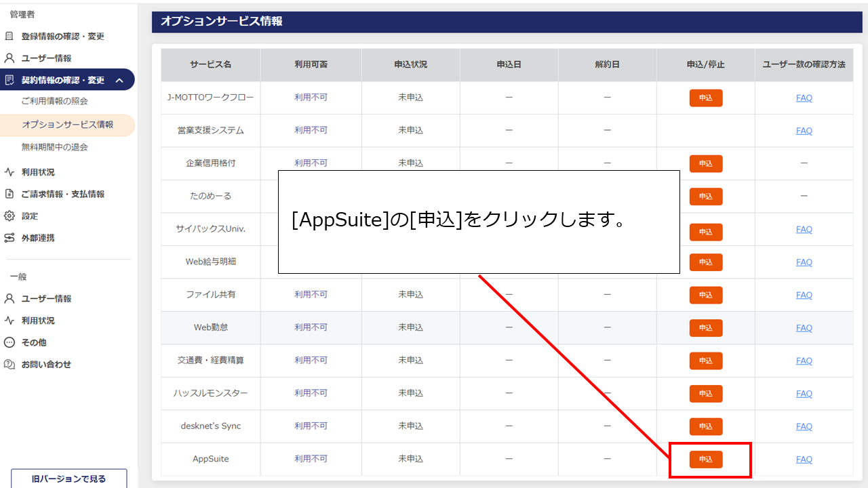Click 申込 button for J-MOTTOワークフロー
Viewport: 868px width, 488px height.
(706, 98)
